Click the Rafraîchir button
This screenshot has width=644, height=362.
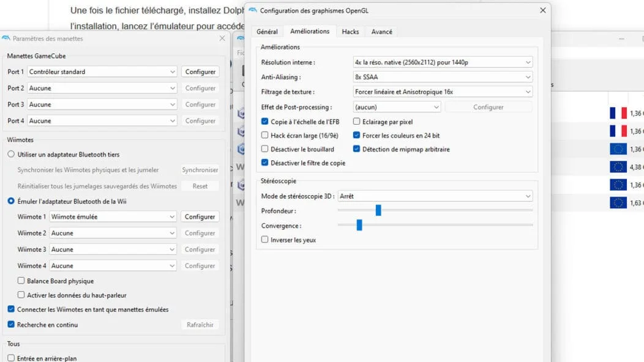[x=200, y=325]
